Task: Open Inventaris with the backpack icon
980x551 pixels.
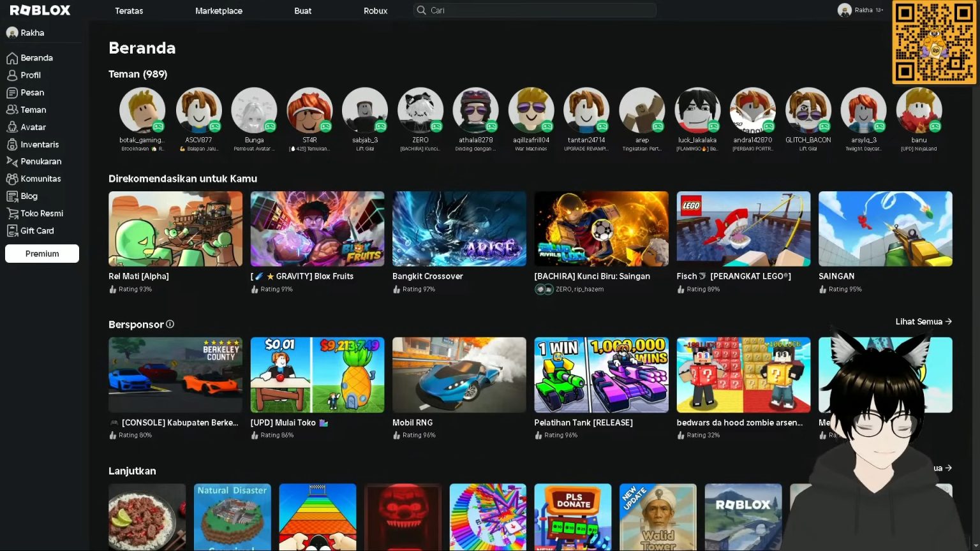Action: (x=12, y=144)
